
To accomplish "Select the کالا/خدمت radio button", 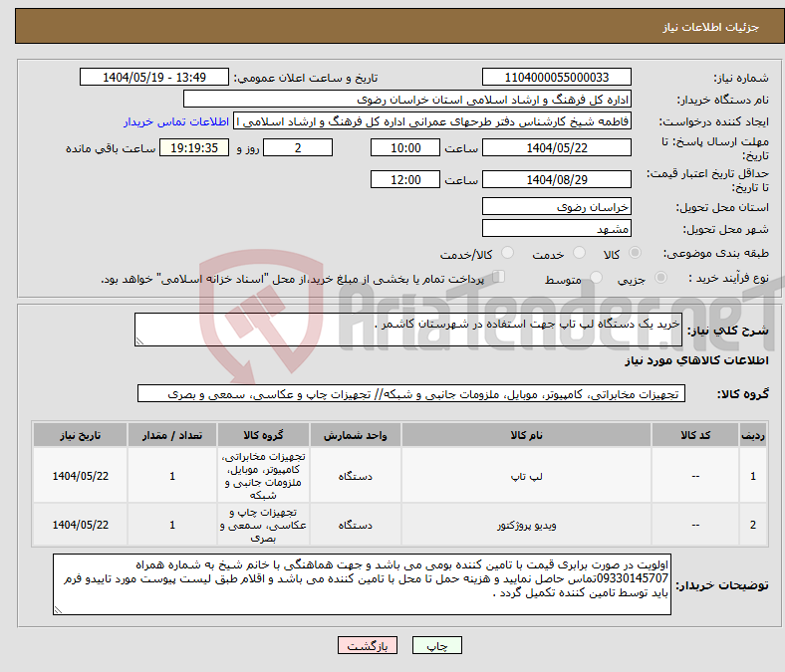I will coord(508,253).
